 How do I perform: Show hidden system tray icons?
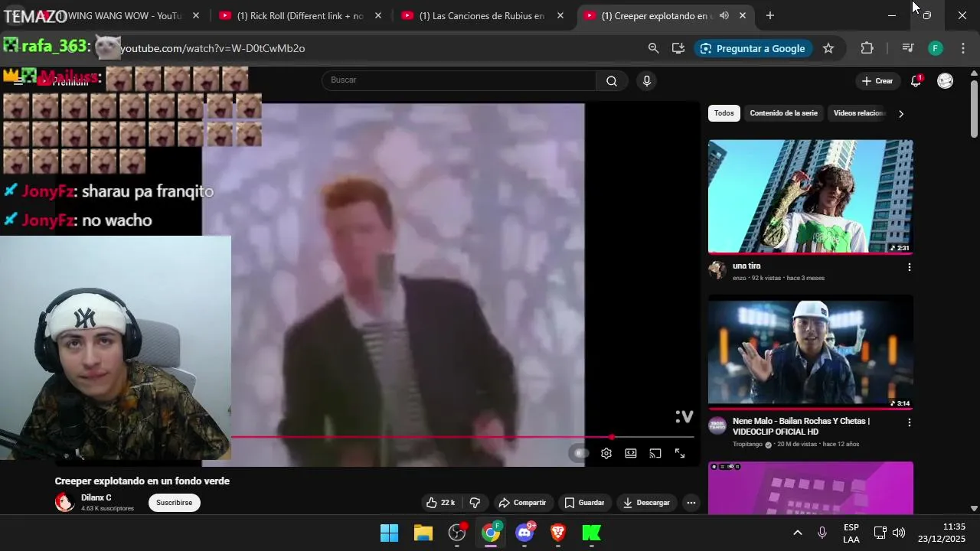(x=797, y=533)
